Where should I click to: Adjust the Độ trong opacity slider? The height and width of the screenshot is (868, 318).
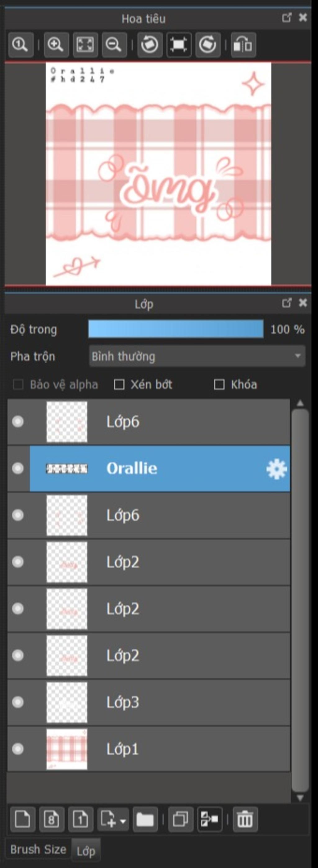(175, 329)
